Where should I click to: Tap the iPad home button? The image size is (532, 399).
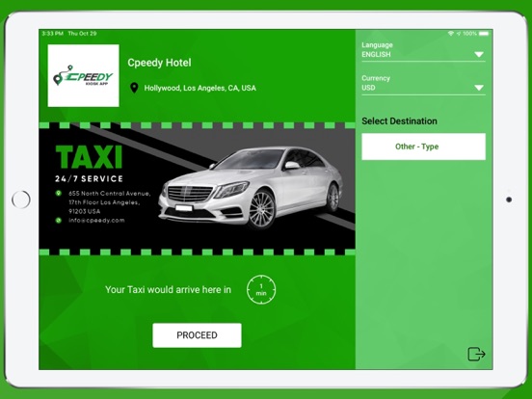(21, 199)
